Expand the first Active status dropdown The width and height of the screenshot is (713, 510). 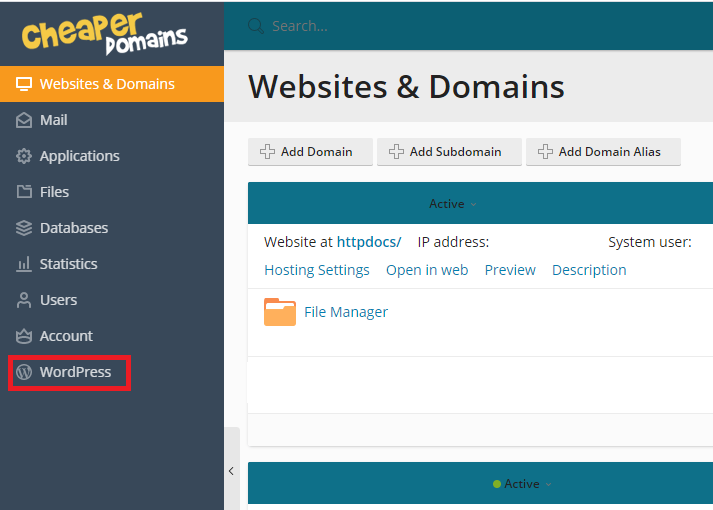pos(453,204)
